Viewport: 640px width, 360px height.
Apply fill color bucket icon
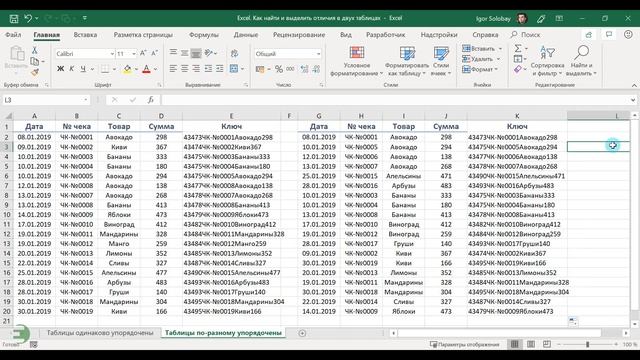tap(127, 69)
